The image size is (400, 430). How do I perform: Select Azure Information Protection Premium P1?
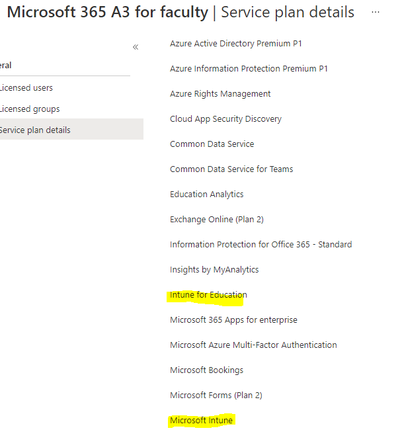pos(249,69)
